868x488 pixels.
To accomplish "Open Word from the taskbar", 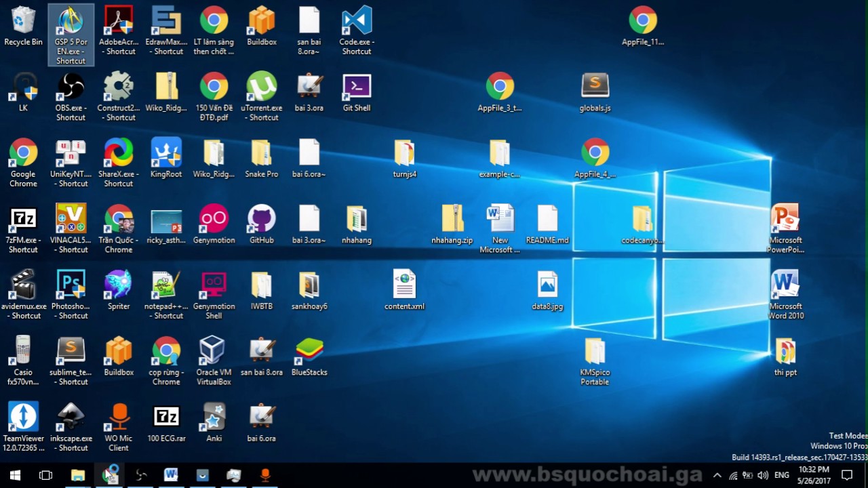I will click(x=171, y=475).
